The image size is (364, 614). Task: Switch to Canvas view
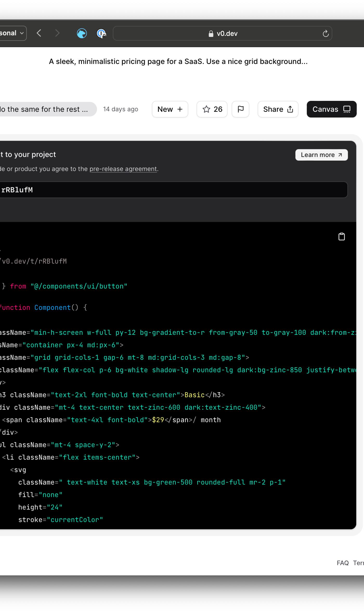[331, 109]
